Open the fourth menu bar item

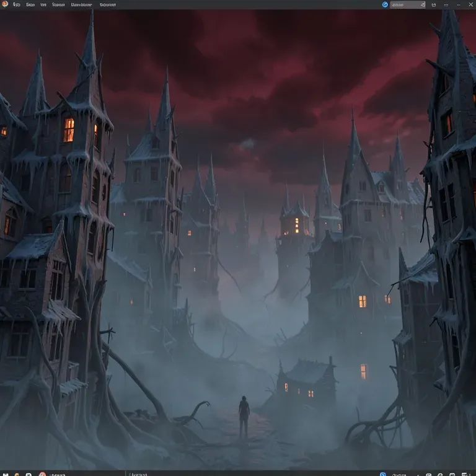58,4
